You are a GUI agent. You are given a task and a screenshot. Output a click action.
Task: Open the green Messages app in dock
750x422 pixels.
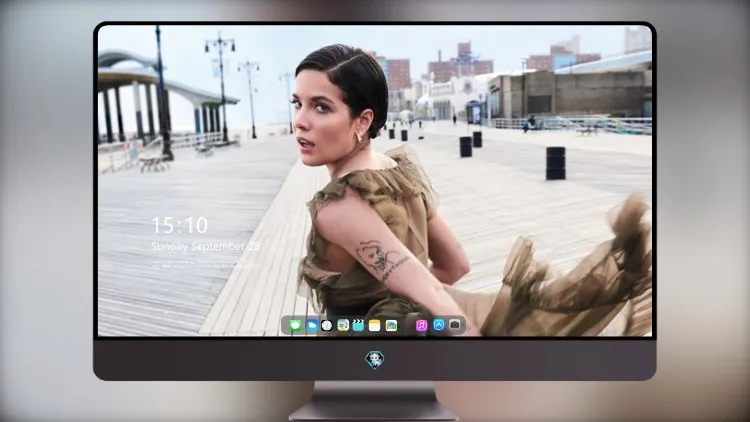click(x=295, y=326)
